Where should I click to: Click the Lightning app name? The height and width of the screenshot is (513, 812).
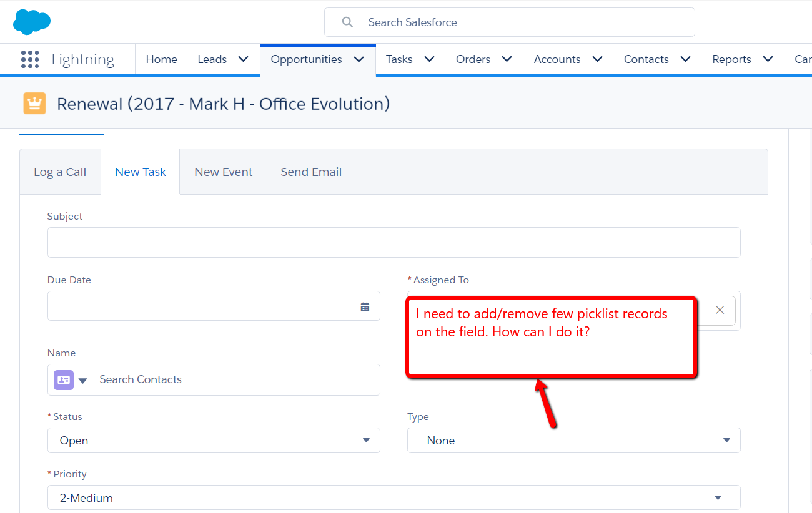(83, 59)
